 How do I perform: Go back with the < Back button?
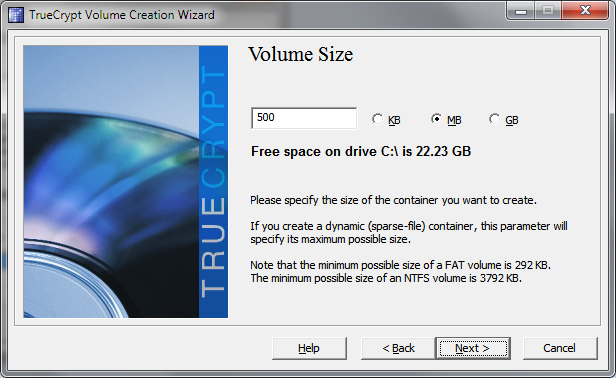pyautogui.click(x=398, y=348)
